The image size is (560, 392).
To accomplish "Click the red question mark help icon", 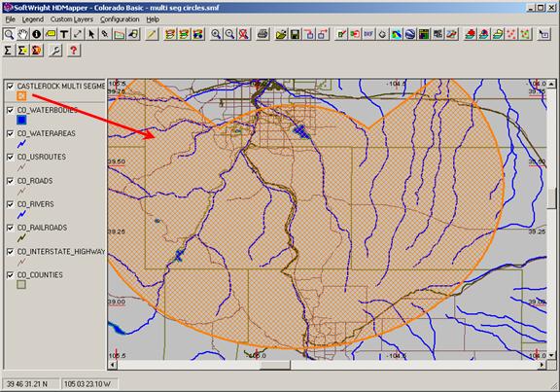I will point(73,51).
